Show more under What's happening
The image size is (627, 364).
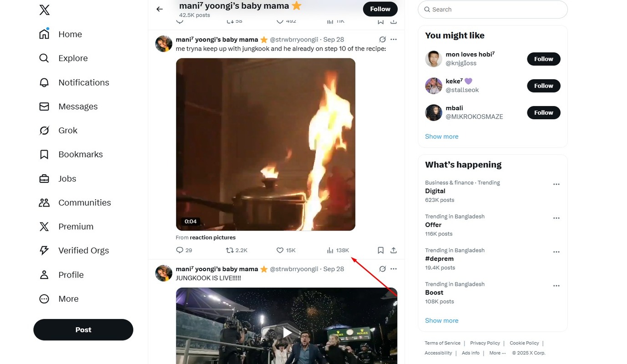pos(441,320)
